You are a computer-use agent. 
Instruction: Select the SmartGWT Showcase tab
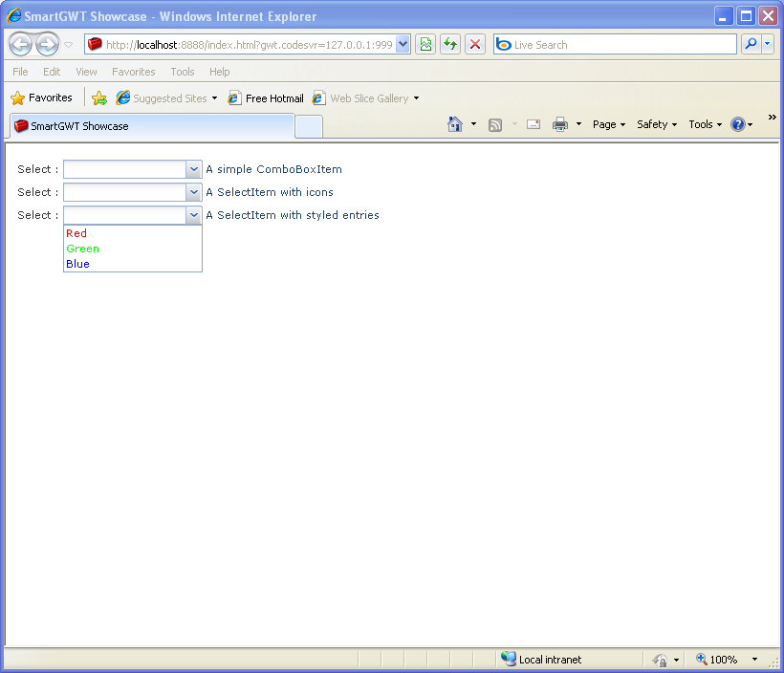(x=152, y=126)
